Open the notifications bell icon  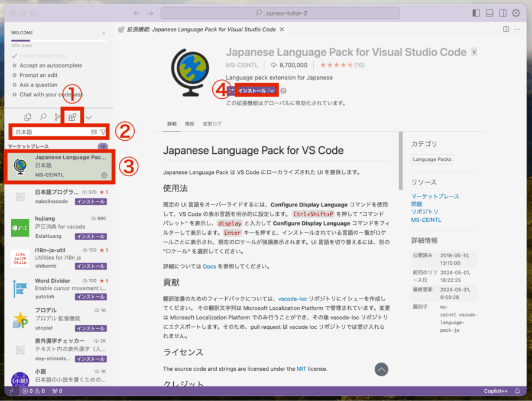[x=517, y=391]
